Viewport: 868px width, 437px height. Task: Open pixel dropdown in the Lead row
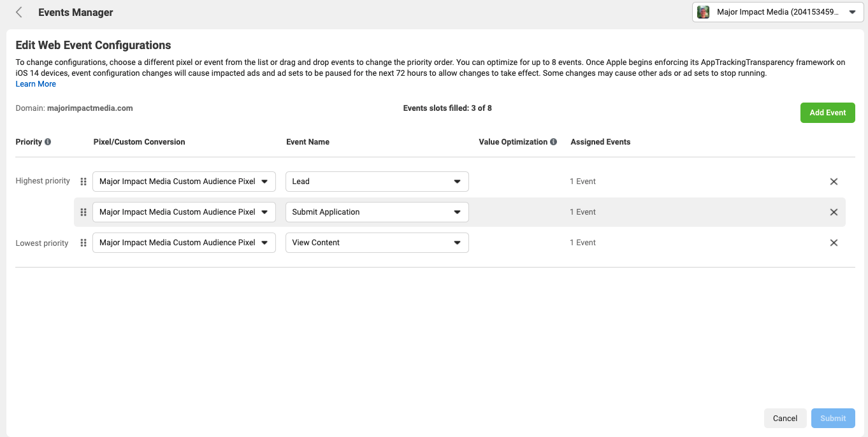coord(184,182)
